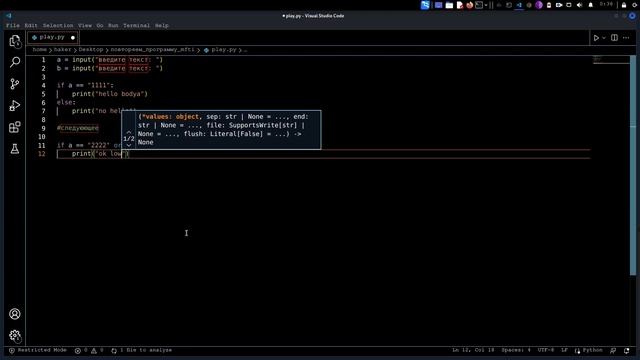Open the Selection menu
Viewport: 640px width, 360px height.
pyautogui.click(x=58, y=25)
